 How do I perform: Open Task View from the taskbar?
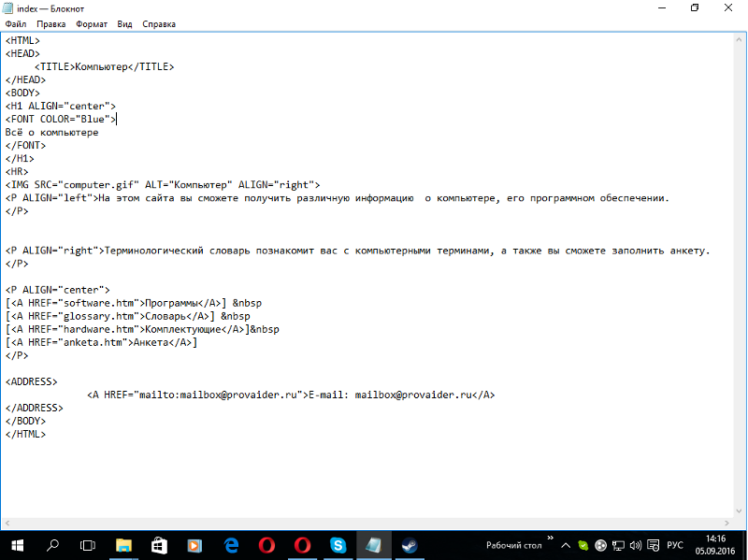(x=88, y=545)
